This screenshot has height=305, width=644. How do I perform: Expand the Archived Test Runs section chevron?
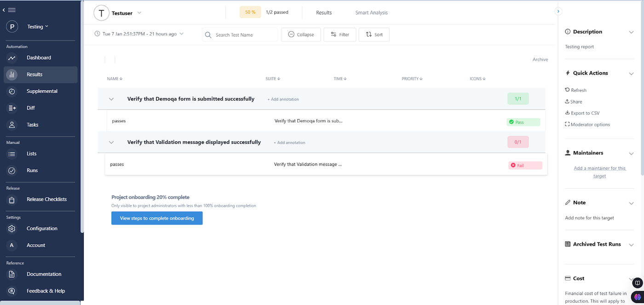click(x=631, y=244)
